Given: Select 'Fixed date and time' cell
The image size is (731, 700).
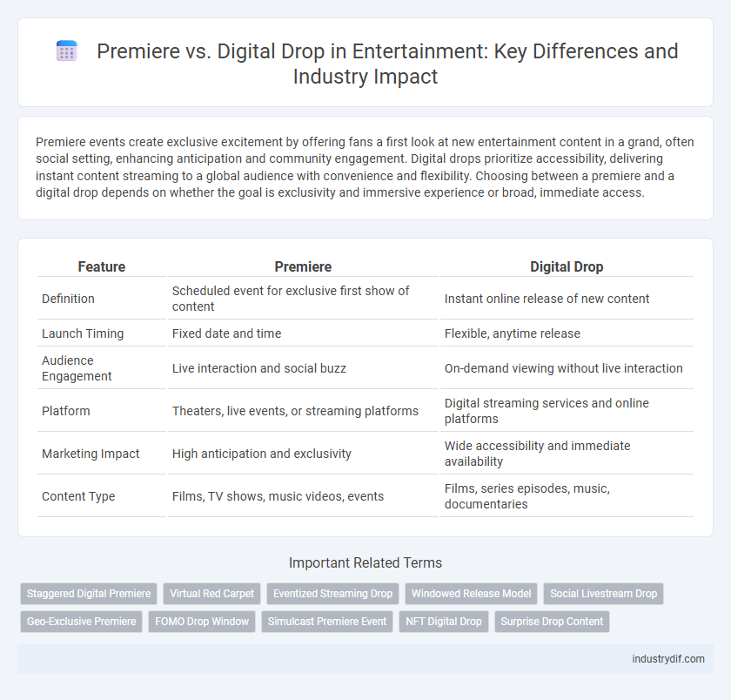Looking at the screenshot, I should tap(303, 333).
